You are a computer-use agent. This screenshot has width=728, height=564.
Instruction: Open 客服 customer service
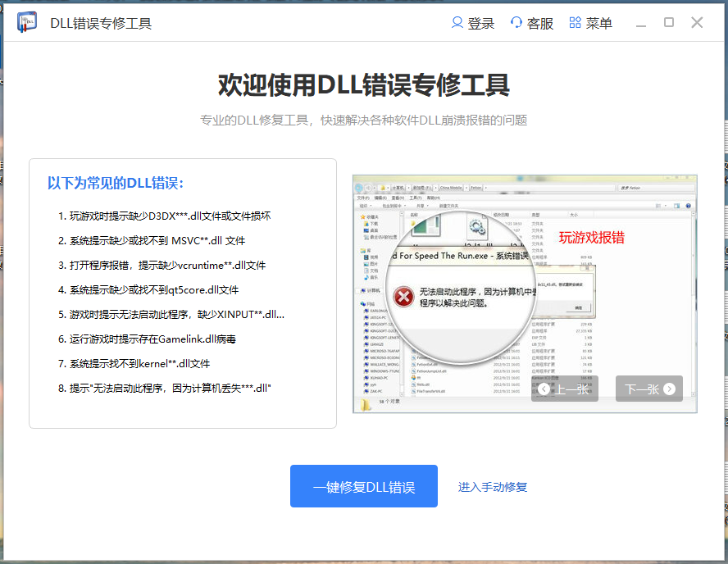[531, 23]
